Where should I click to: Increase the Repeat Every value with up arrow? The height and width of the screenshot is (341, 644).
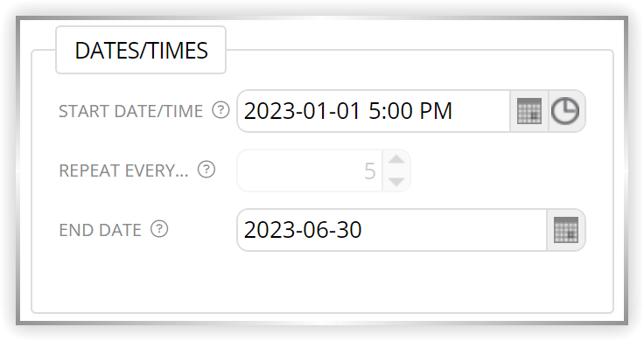point(395,160)
